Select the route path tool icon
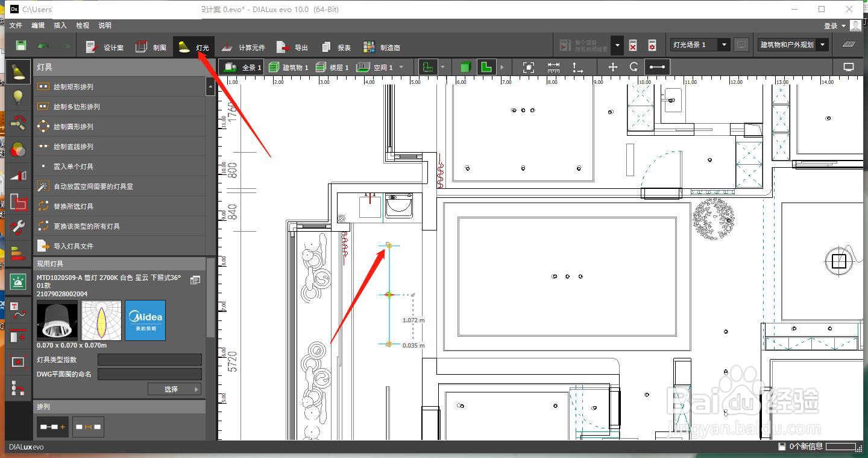 point(18,388)
